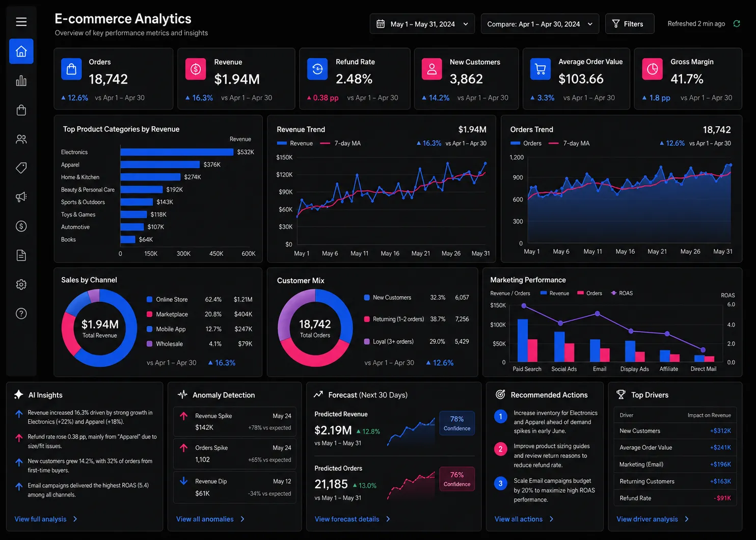Open the document reports sidebar icon
This screenshot has width=756, height=540.
coord(21,255)
